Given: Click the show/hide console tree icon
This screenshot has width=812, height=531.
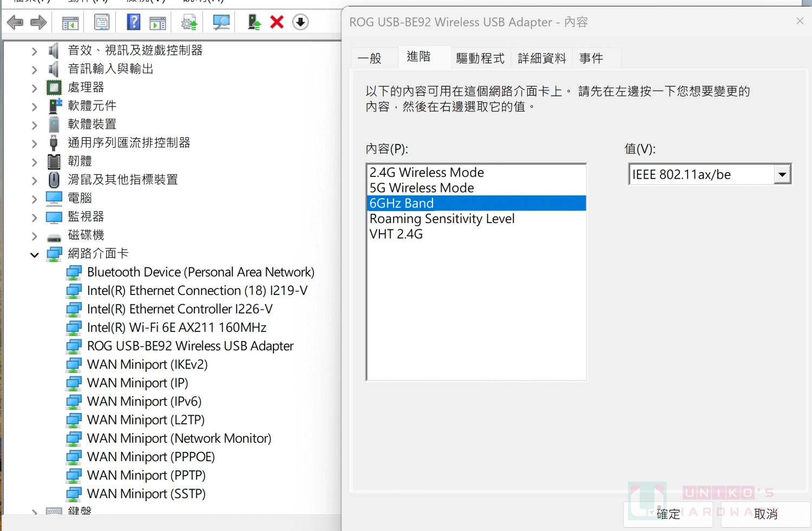Looking at the screenshot, I should click(x=70, y=23).
